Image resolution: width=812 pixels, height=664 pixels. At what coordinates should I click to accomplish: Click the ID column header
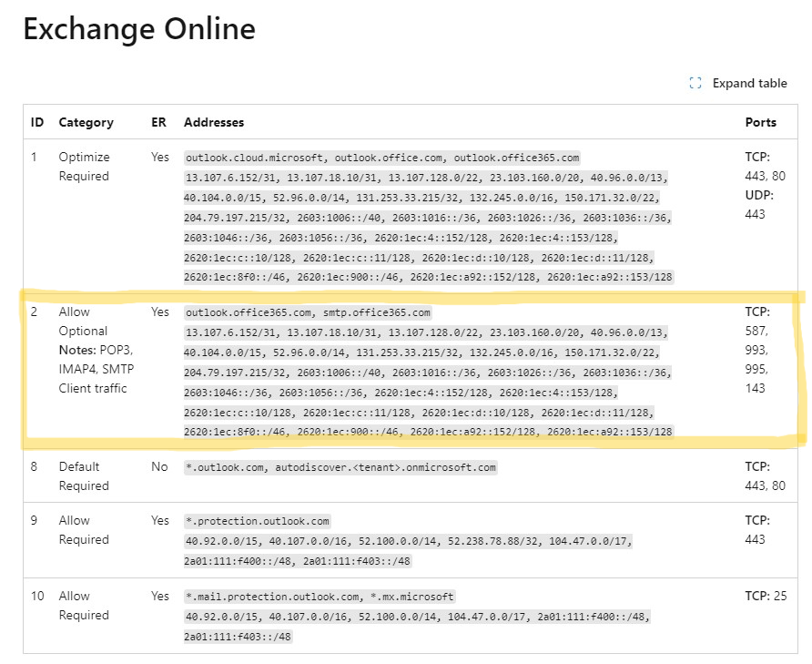point(37,122)
